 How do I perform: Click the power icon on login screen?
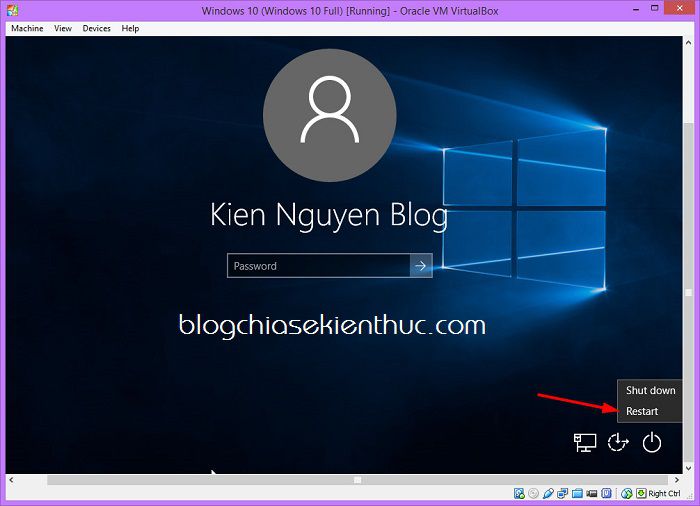[x=652, y=443]
